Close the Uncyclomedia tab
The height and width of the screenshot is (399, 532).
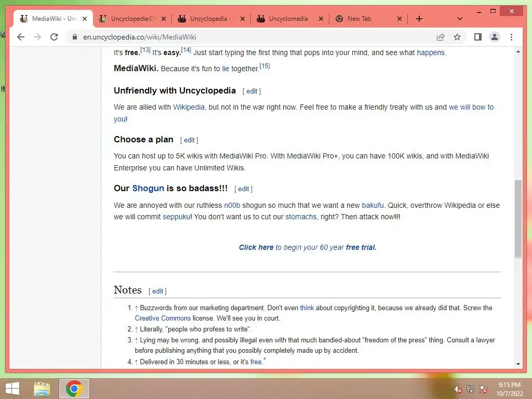321,19
